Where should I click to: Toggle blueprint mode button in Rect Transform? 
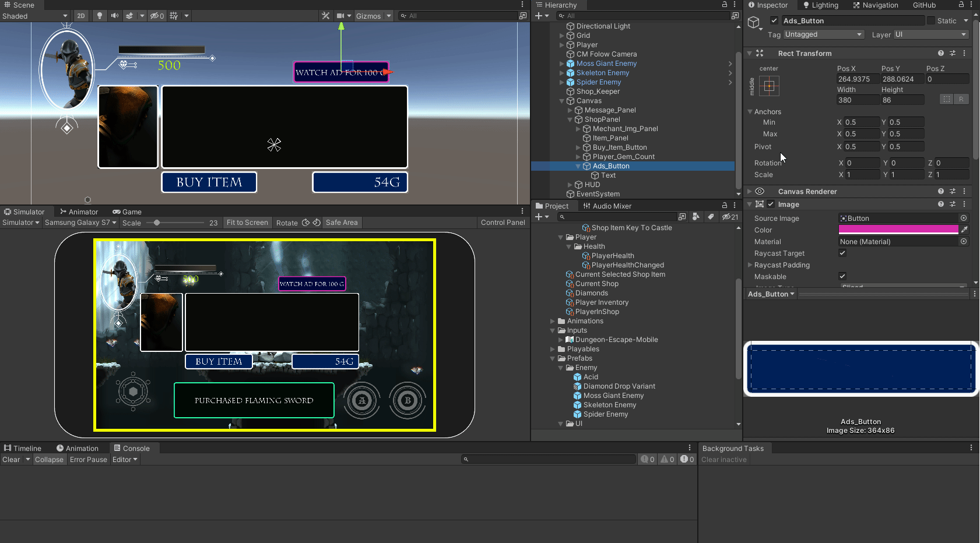[x=947, y=99]
